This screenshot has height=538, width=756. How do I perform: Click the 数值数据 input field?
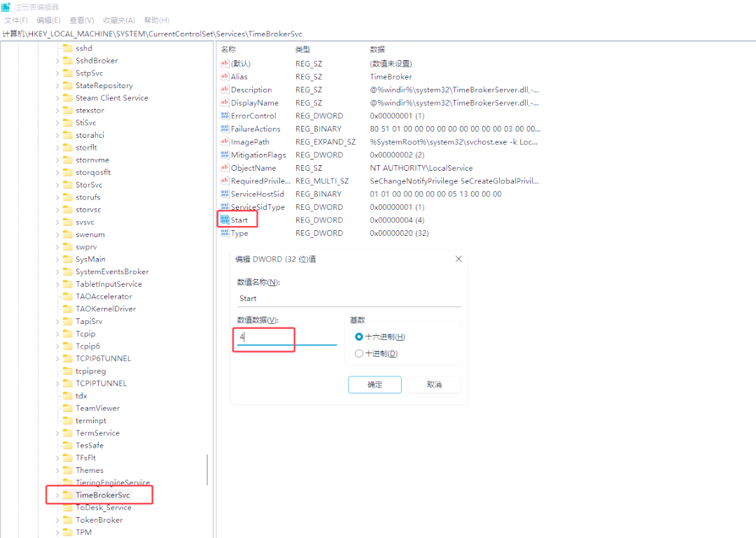pos(286,337)
